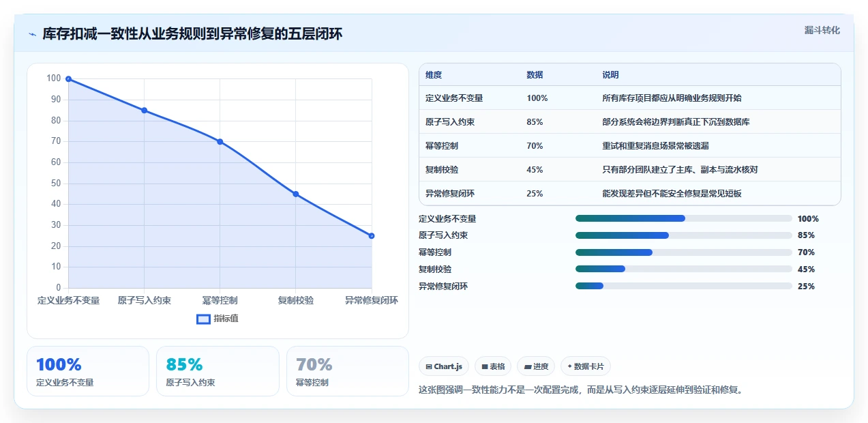Viewport: 868px width, 423px height.
Task: Click the 25% value in the table
Action: point(535,194)
